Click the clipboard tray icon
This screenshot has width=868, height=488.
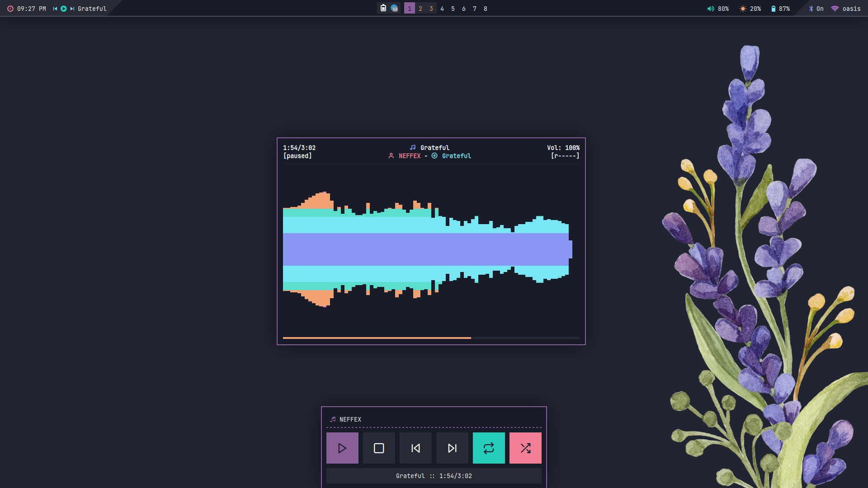(383, 8)
